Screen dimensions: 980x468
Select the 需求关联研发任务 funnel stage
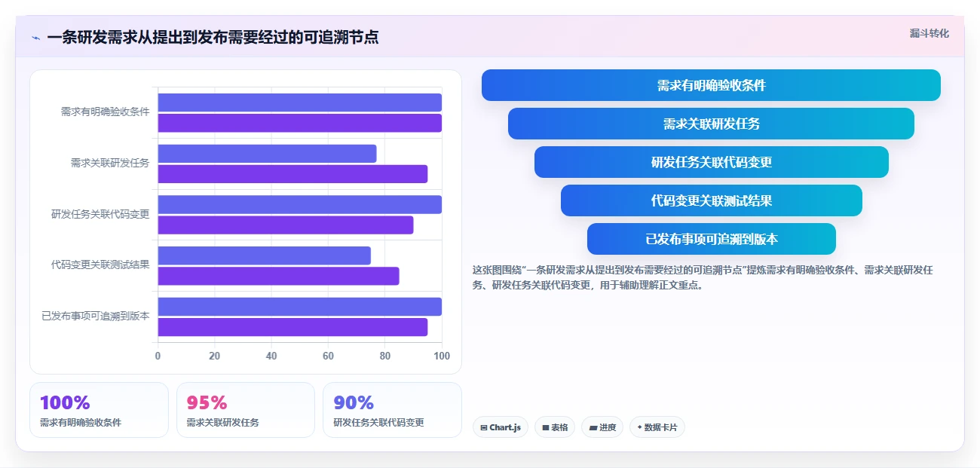(x=711, y=124)
